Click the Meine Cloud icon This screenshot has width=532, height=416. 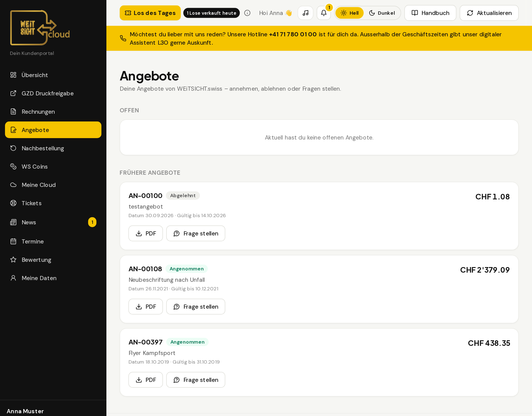(x=13, y=185)
